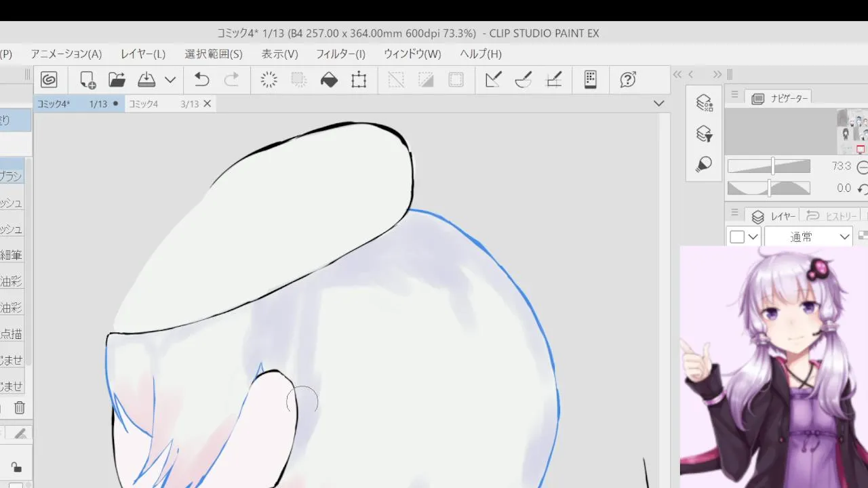This screenshot has width=868, height=488.
Task: Open Layer Property palette icon in dock
Action: point(705,103)
